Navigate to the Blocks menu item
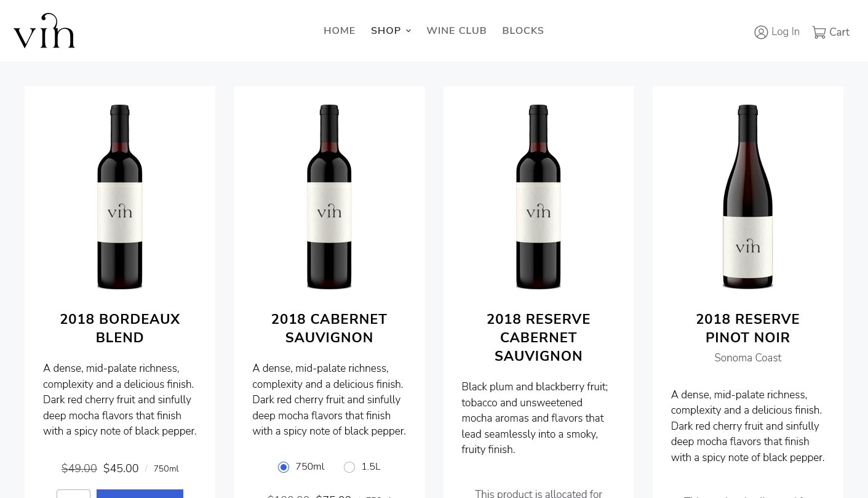Screen dimensions: 868x498 pyautogui.click(x=523, y=31)
